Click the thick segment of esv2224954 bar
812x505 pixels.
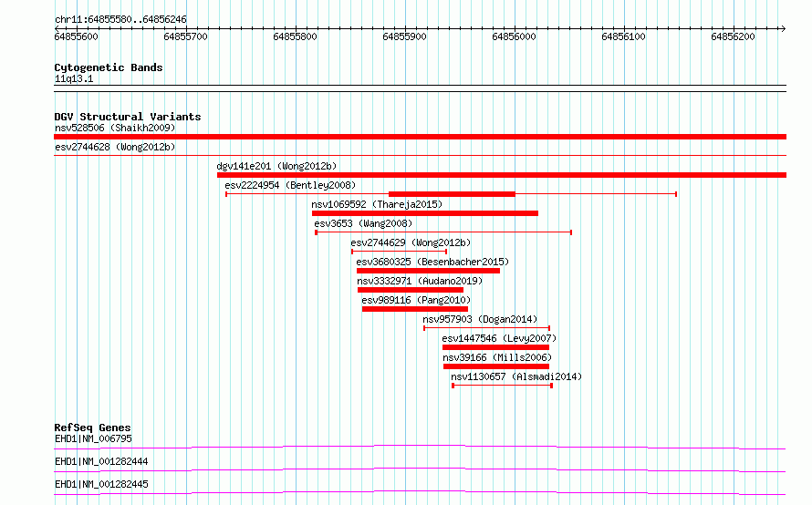coord(453,194)
